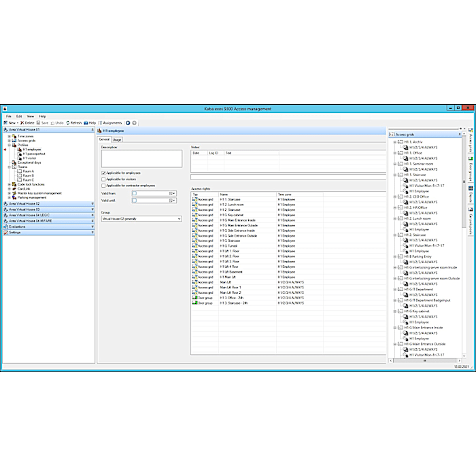
Task: Click the Parking management icon
Action: 14,198
